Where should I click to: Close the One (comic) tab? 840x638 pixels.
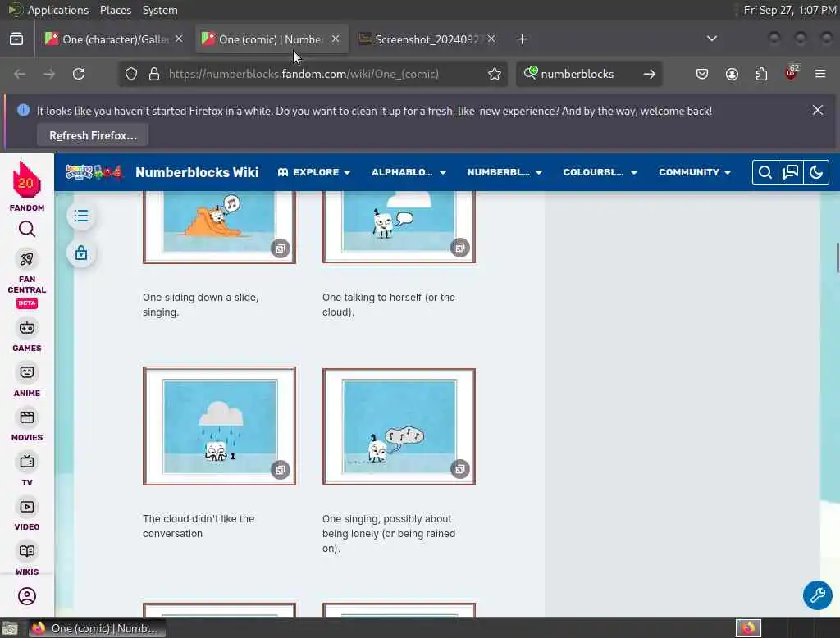[336, 39]
